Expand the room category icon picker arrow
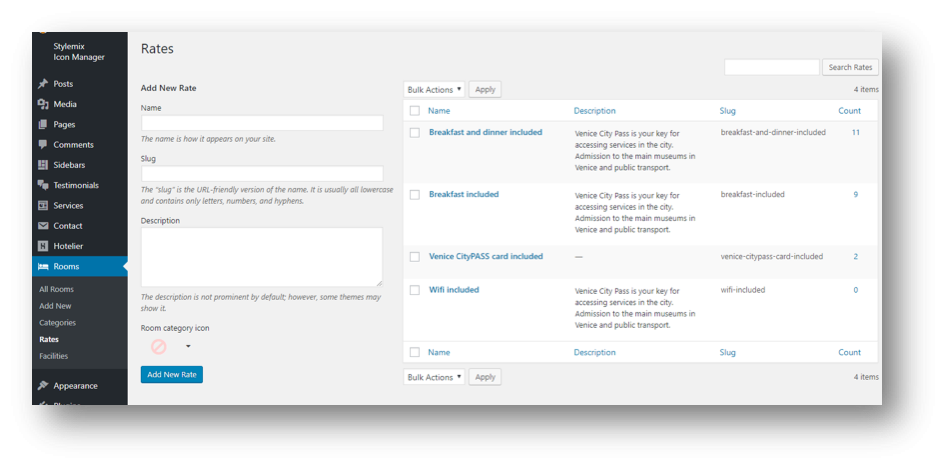 [188, 346]
